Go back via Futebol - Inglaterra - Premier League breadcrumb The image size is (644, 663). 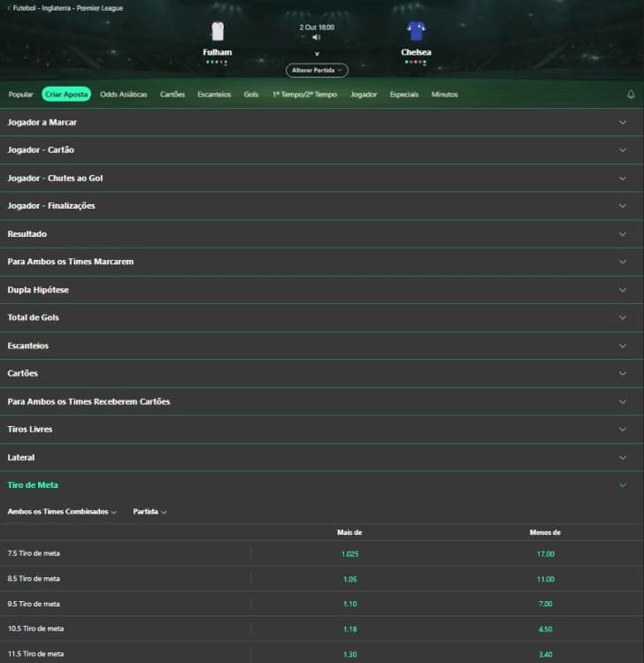click(65, 8)
